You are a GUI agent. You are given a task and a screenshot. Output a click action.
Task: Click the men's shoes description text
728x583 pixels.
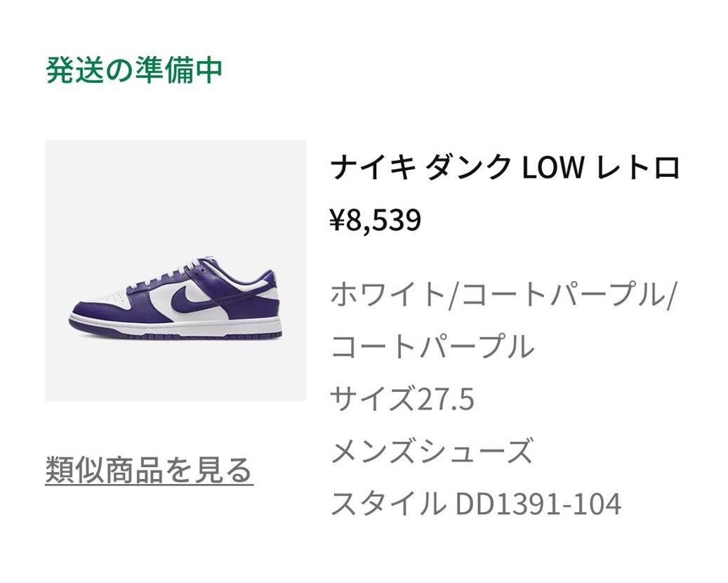[432, 450]
